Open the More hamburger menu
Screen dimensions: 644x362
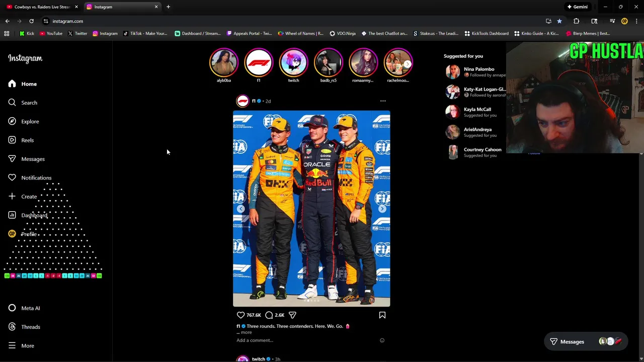[x=21, y=346]
